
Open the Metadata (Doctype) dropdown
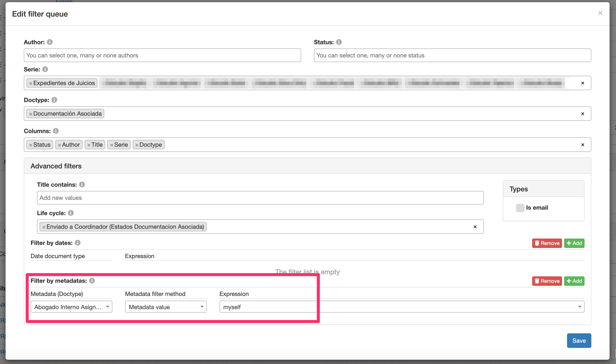(x=71, y=307)
